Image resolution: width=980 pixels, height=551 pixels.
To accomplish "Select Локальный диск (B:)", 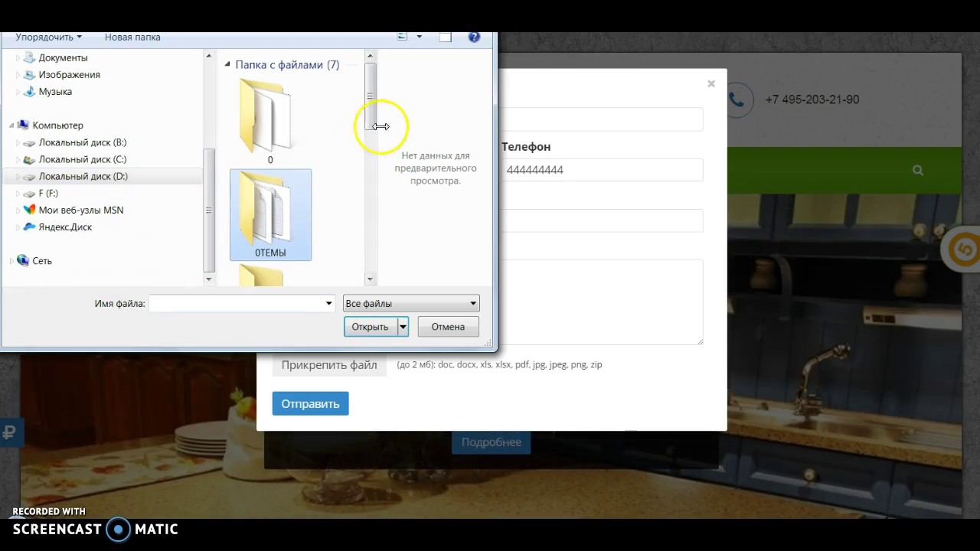I will tap(83, 142).
